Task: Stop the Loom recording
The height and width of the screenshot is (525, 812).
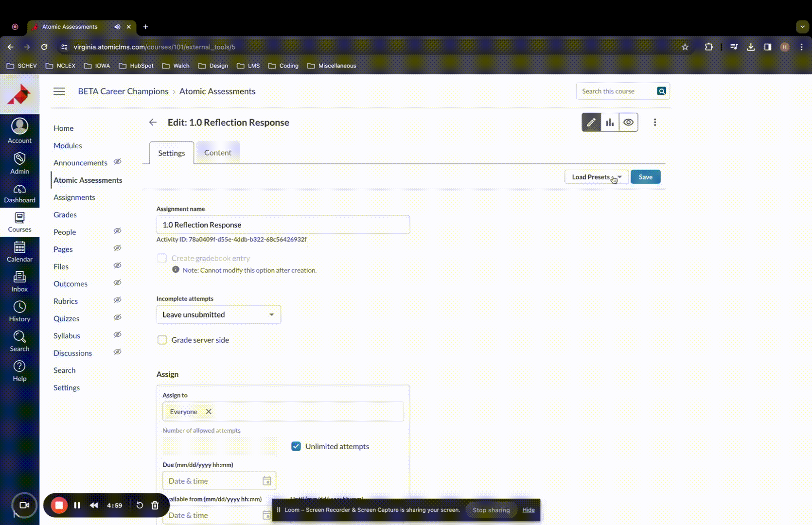Action: coord(59,505)
